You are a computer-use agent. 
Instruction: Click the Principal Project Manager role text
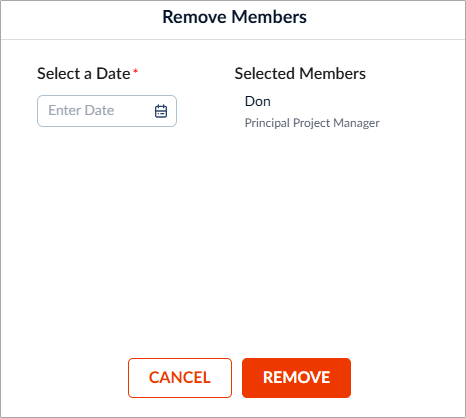click(312, 123)
